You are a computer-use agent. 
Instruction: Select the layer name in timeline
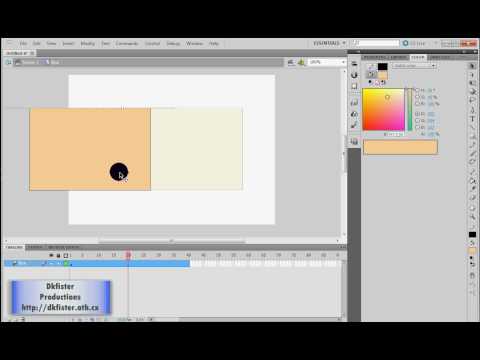pos(23,263)
